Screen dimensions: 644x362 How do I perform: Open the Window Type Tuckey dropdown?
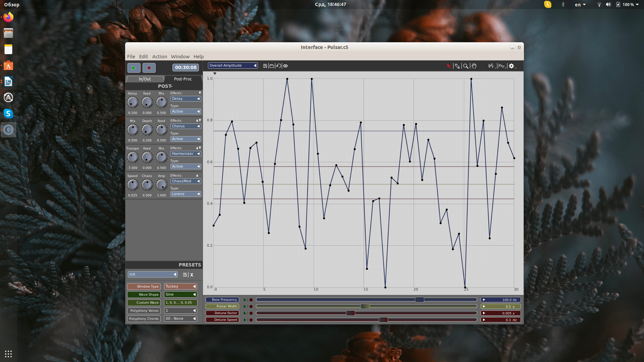pyautogui.click(x=180, y=287)
